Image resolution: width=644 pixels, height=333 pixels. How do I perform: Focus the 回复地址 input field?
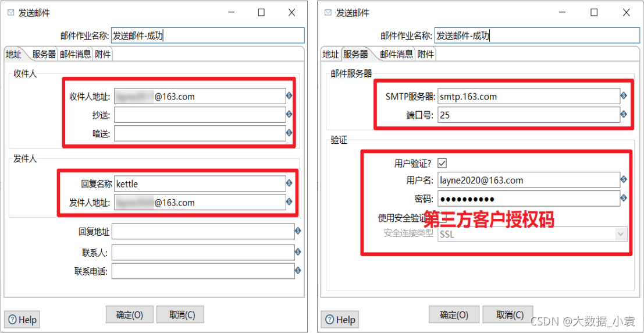click(203, 232)
